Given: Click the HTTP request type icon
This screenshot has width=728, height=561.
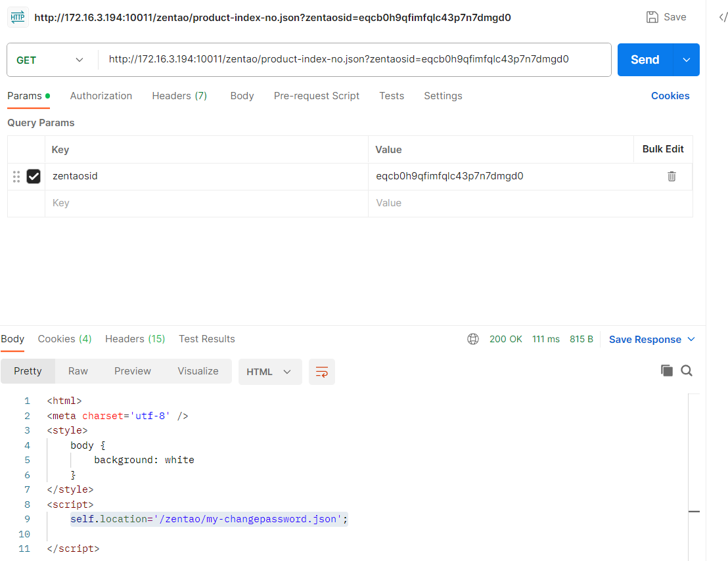Looking at the screenshot, I should (x=18, y=18).
